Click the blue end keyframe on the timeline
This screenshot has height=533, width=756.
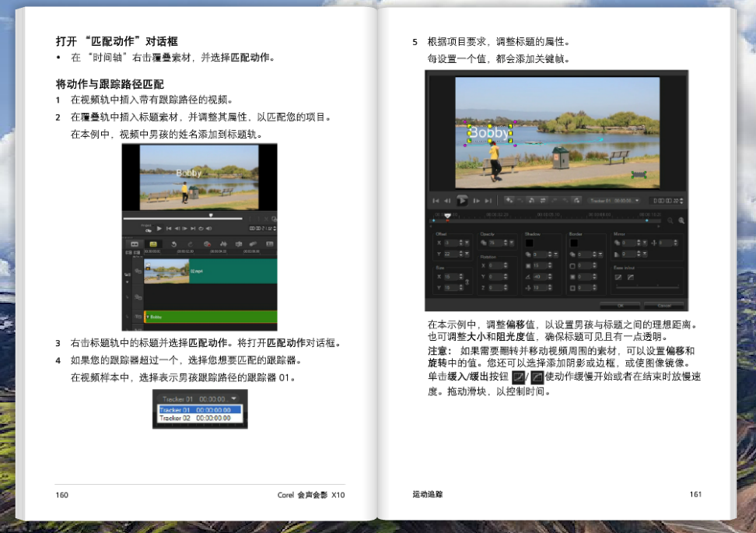click(646, 220)
